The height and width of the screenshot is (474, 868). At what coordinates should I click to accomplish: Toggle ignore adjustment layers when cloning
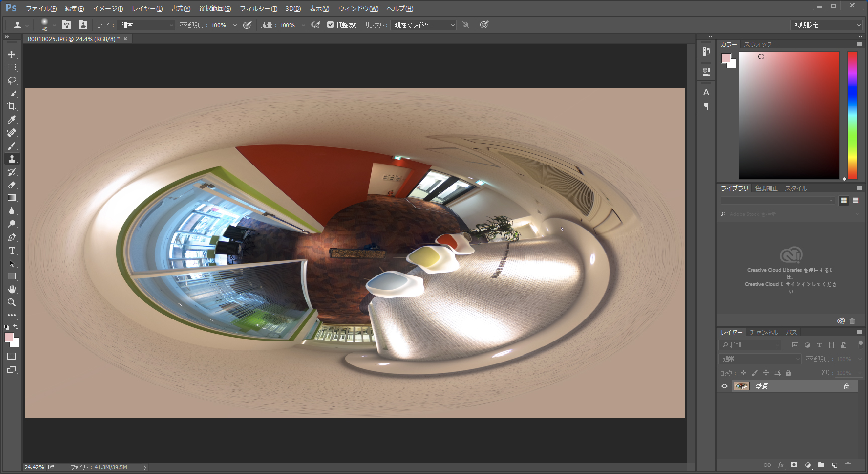click(466, 25)
